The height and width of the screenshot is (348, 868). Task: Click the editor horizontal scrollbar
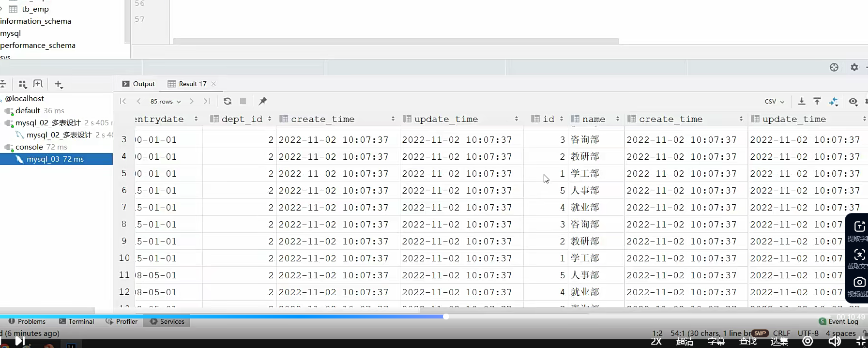(x=396, y=41)
